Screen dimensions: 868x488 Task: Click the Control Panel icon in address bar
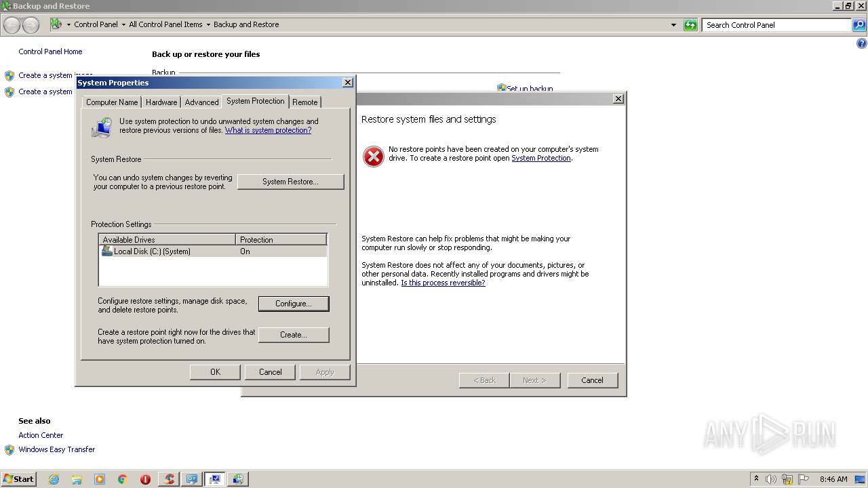(x=56, y=24)
